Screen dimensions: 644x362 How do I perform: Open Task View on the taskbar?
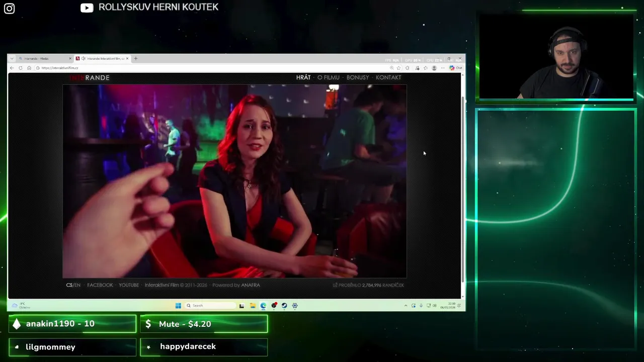(x=242, y=306)
